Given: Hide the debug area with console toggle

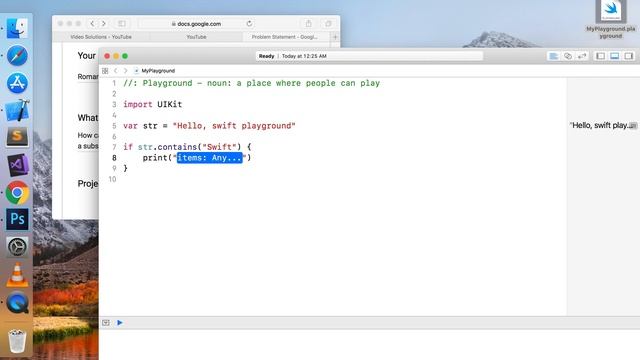Looking at the screenshot, I should pos(106,322).
